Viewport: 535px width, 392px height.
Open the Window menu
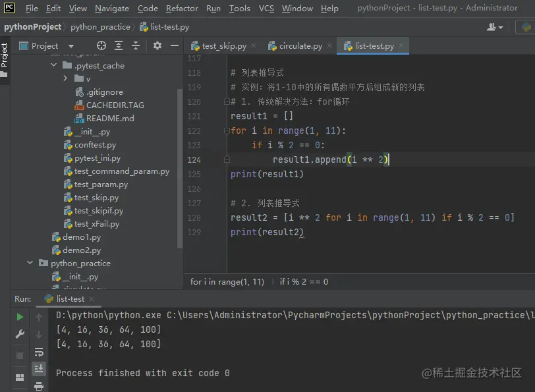[x=297, y=8]
